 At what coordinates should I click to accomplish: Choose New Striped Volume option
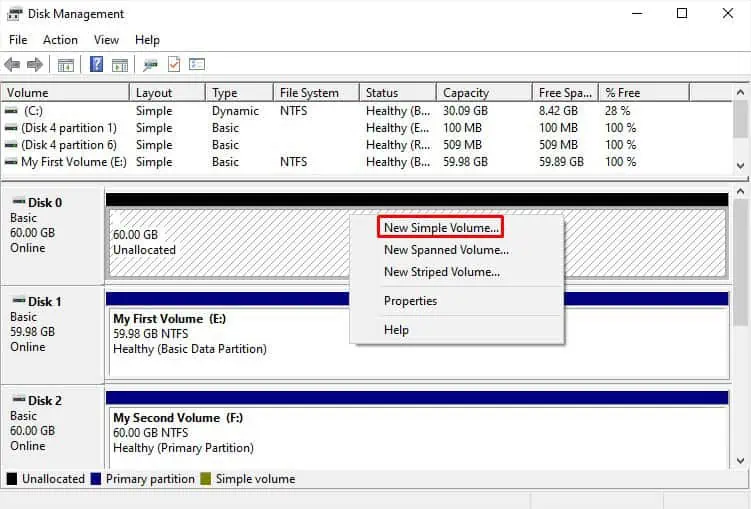442,272
